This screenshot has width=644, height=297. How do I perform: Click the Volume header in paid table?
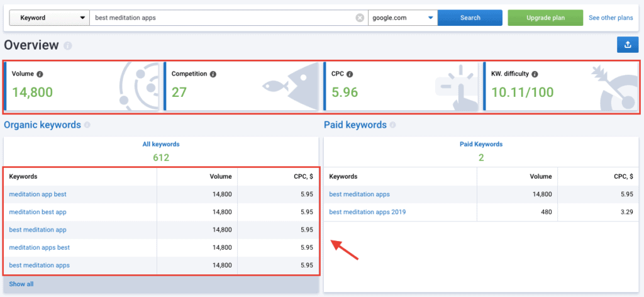click(x=541, y=177)
